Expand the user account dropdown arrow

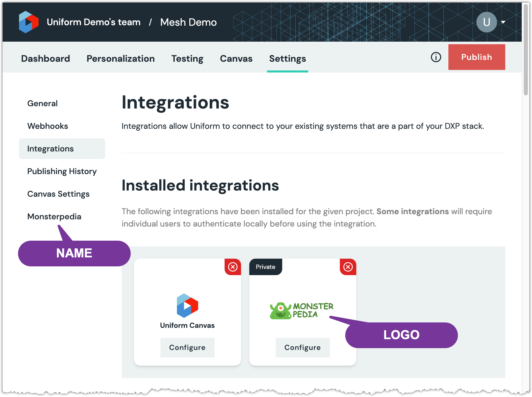(503, 22)
